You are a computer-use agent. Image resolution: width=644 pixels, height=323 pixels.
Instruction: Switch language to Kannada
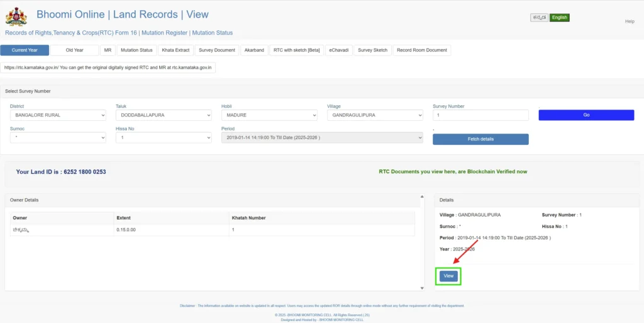pyautogui.click(x=539, y=18)
